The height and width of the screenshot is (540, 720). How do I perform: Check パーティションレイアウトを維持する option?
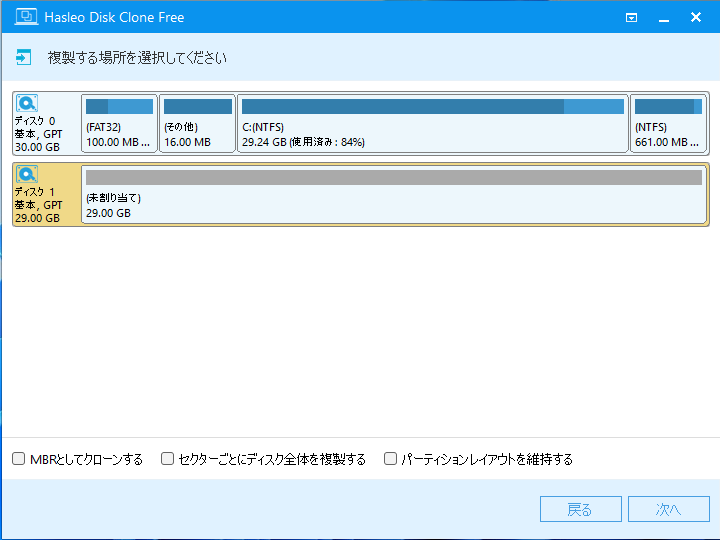point(390,458)
